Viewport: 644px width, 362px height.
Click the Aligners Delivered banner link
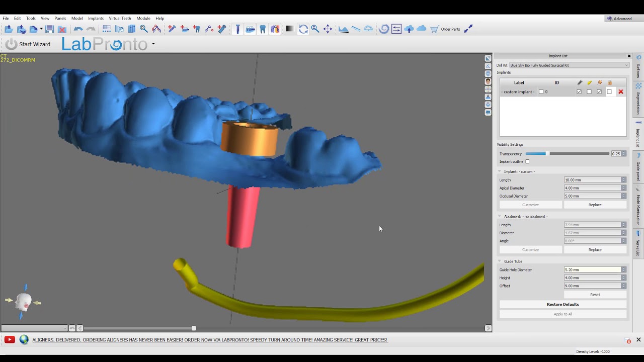210,340
